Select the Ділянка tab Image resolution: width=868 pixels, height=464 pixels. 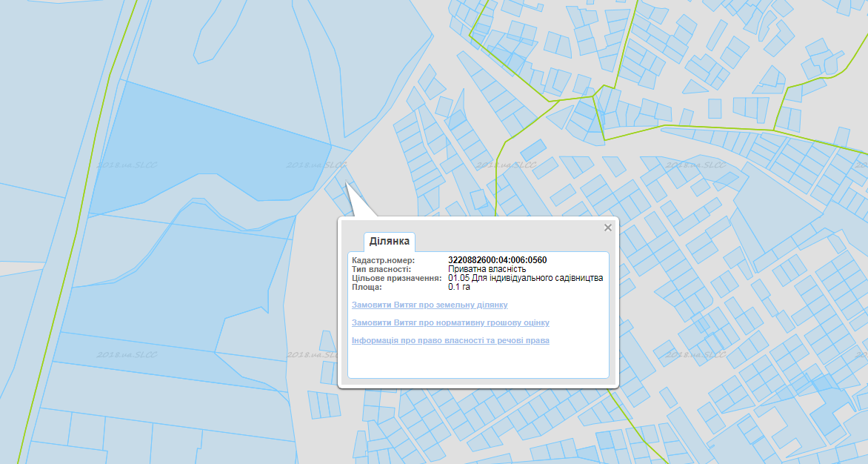390,242
